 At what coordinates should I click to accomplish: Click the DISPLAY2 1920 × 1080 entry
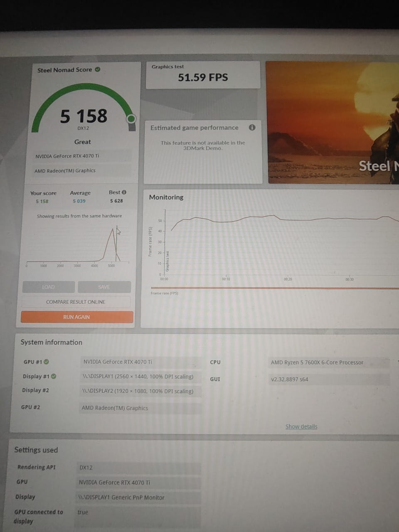(140, 391)
